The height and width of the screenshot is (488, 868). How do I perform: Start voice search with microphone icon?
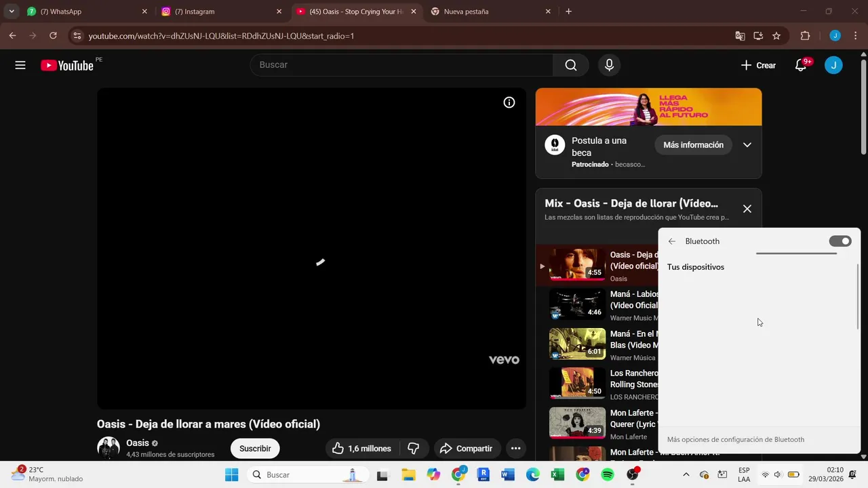click(609, 65)
